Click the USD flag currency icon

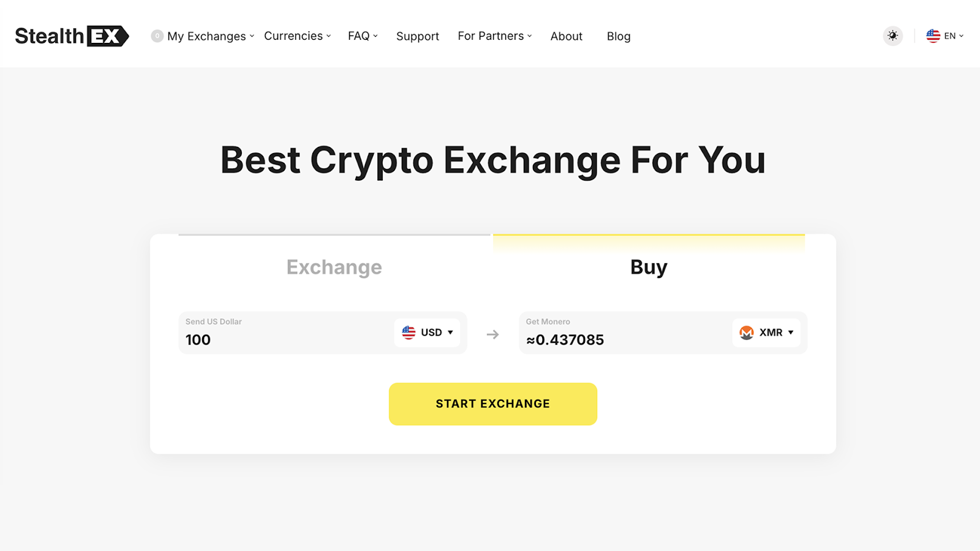pyautogui.click(x=409, y=332)
